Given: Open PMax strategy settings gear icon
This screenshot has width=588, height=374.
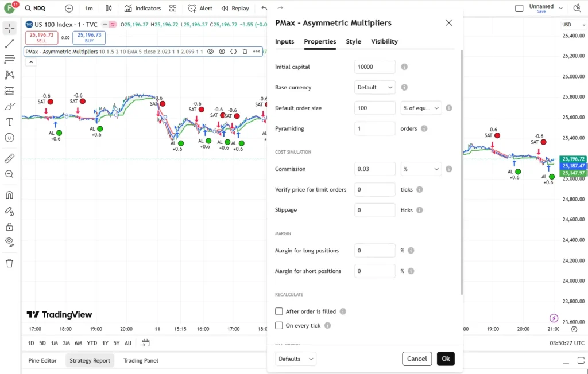Looking at the screenshot, I should click(x=222, y=52).
